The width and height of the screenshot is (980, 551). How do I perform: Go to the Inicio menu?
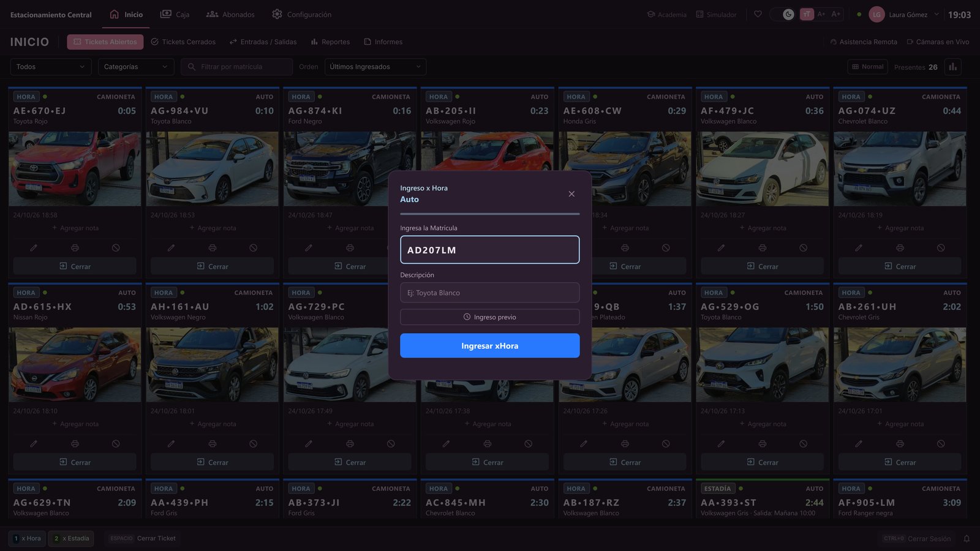click(126, 15)
